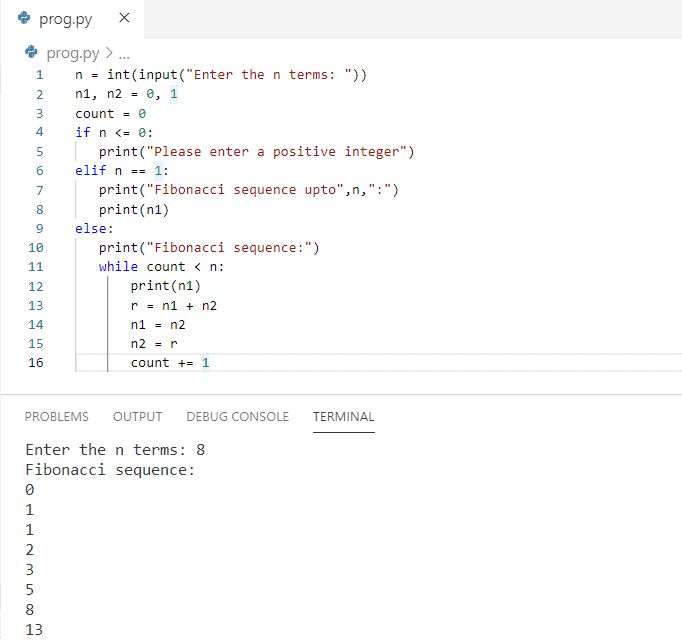Place cursor on 'n = int(input(' line

coord(221,75)
